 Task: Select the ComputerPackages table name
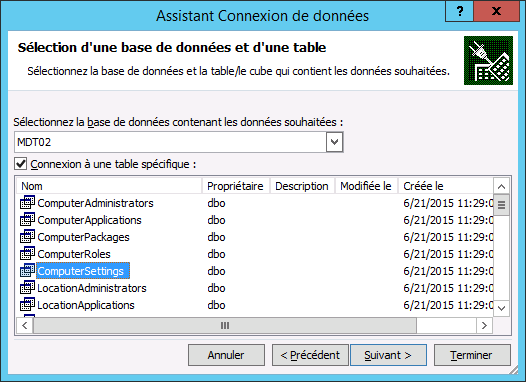point(83,237)
